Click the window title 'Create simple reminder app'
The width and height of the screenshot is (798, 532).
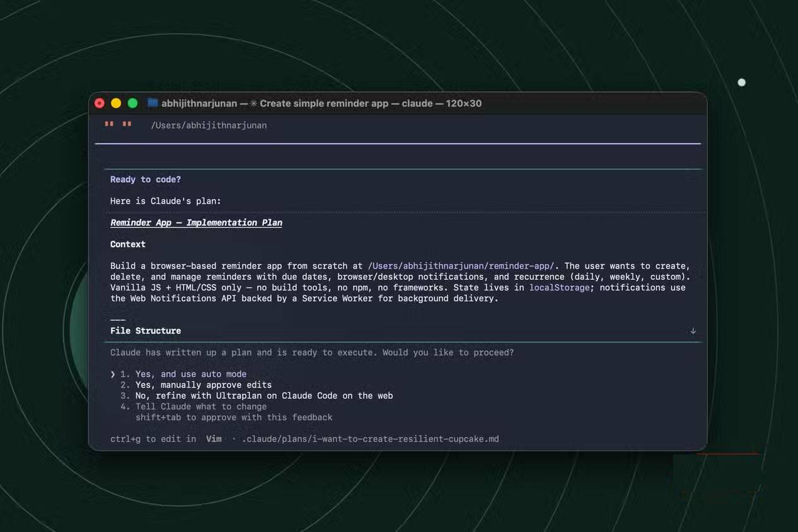click(324, 103)
